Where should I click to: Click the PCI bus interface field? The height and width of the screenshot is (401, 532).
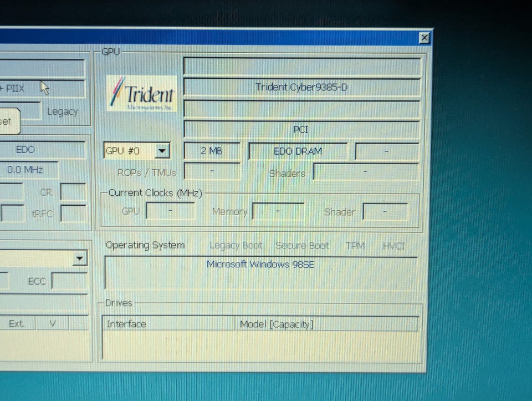pyautogui.click(x=301, y=129)
